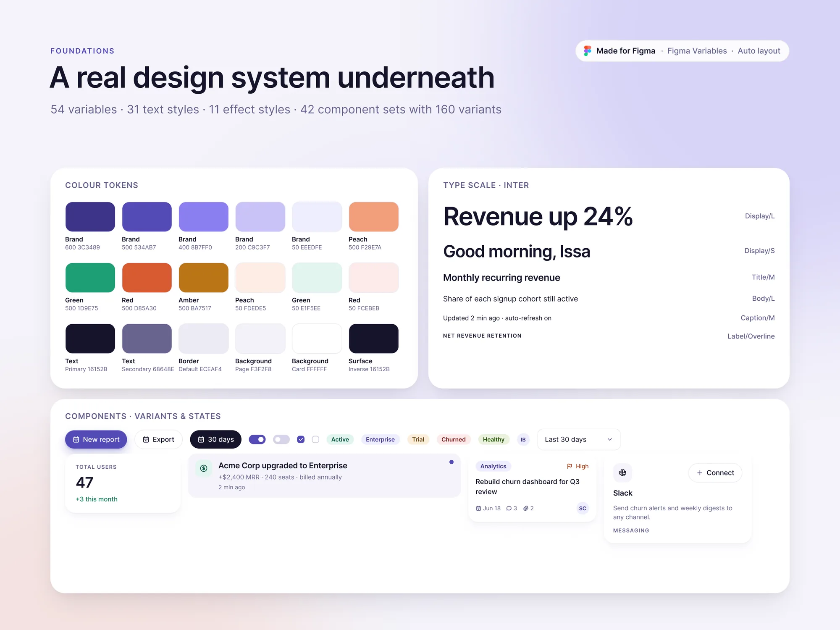The width and height of the screenshot is (840, 630).
Task: Pick the Surface Inverse 16152B swatch
Action: (x=373, y=339)
